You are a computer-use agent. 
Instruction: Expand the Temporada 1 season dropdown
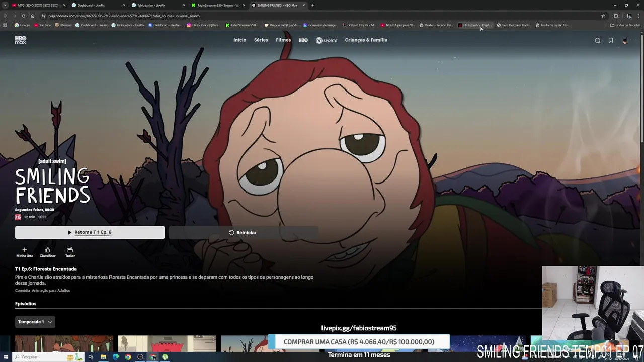pyautogui.click(x=35, y=322)
